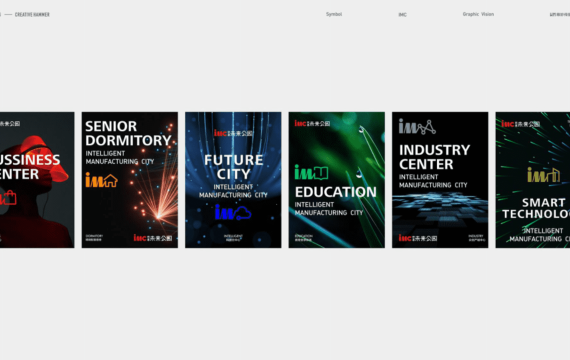Click the Education poster heading

click(x=336, y=192)
